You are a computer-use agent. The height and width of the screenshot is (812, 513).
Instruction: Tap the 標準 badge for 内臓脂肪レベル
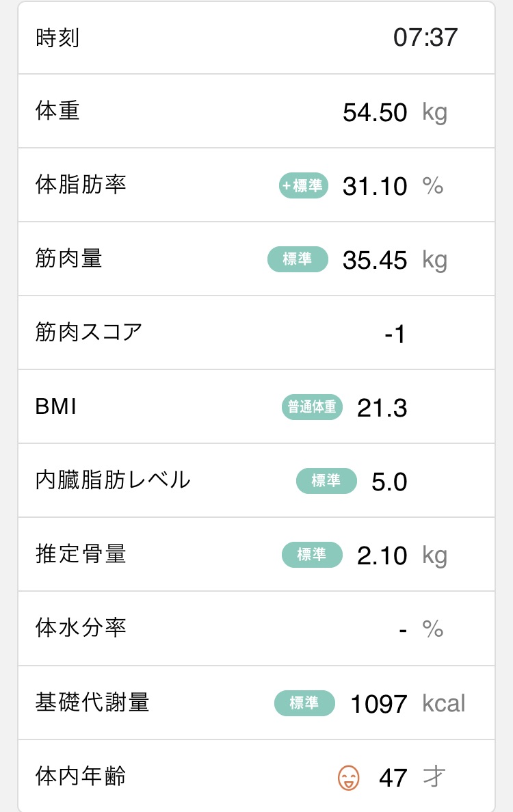[x=326, y=481]
